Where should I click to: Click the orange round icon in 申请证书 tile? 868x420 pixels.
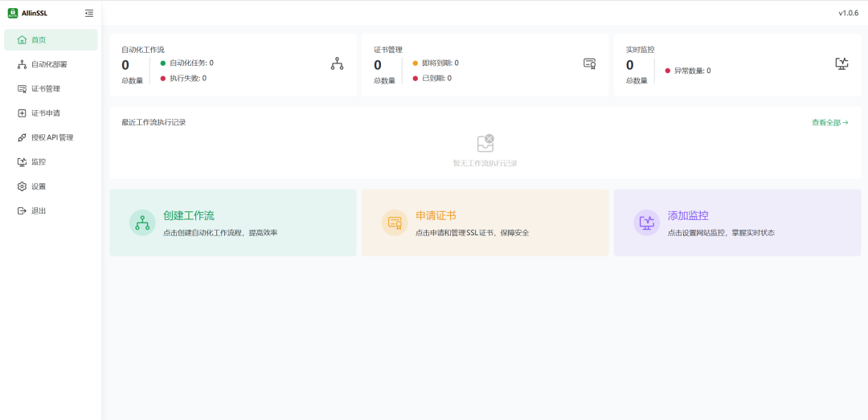point(395,222)
